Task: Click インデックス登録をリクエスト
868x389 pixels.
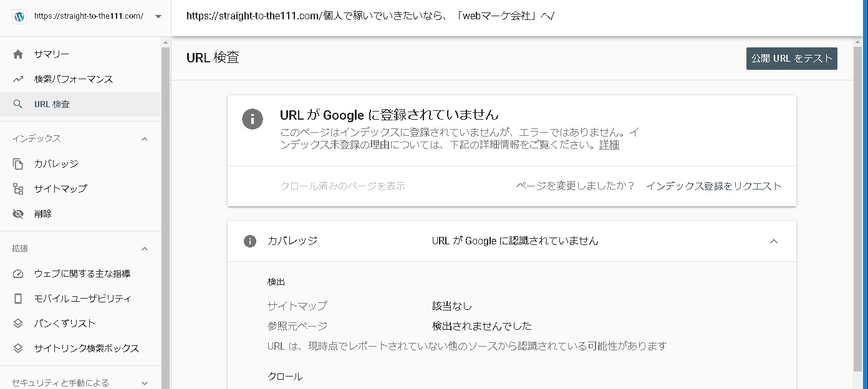Action: click(x=713, y=186)
